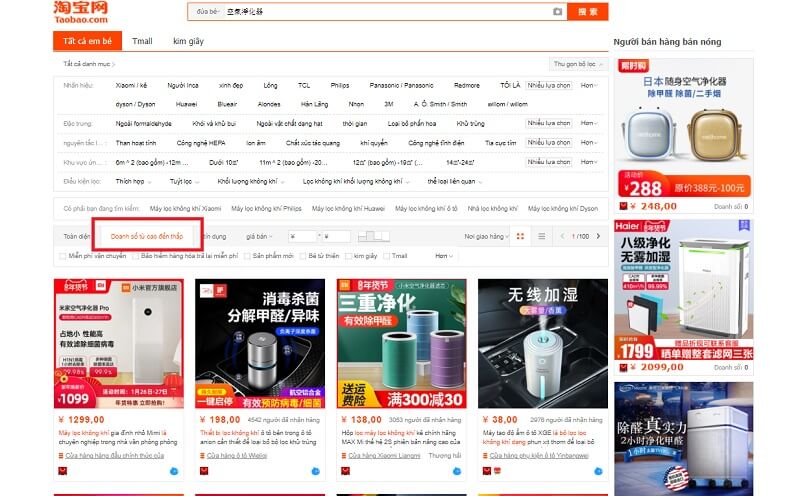The width and height of the screenshot is (800, 496).
Task: Enable multi-select in brand row
Action: (548, 85)
